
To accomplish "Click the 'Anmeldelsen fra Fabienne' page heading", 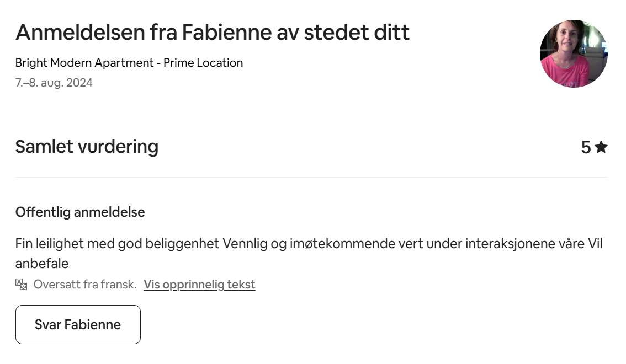I will [x=213, y=33].
